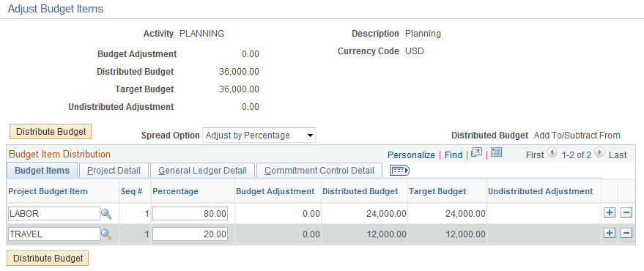Sort by Project Budget Item column header
The width and height of the screenshot is (644, 271).
(x=48, y=191)
